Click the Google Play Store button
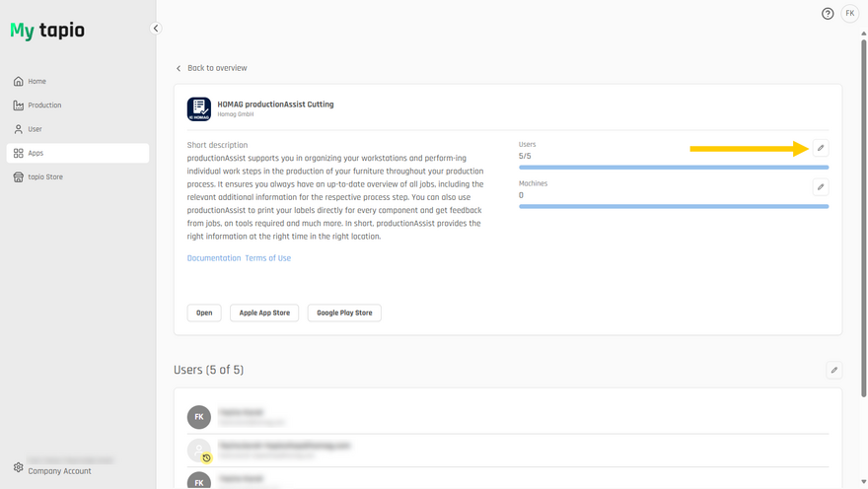This screenshot has height=489, width=868. pyautogui.click(x=344, y=314)
